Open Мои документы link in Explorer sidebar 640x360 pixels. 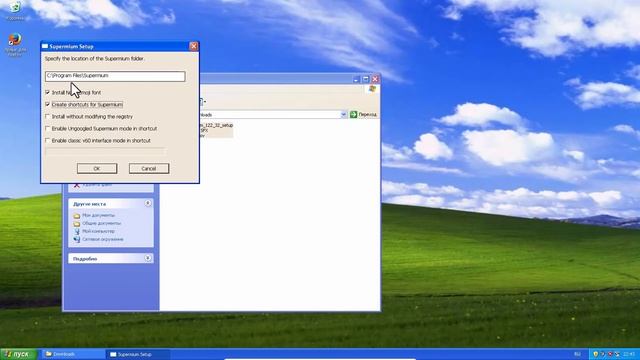[x=98, y=215]
